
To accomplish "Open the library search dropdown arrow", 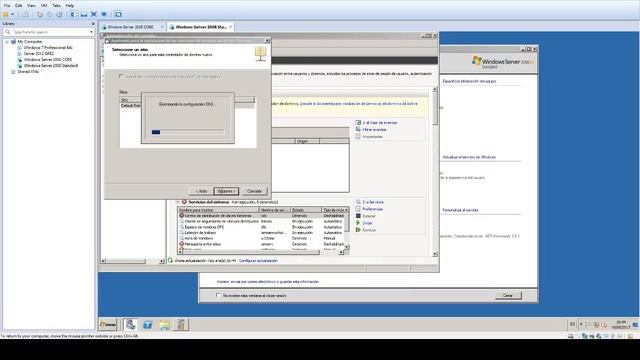I will [x=91, y=32].
